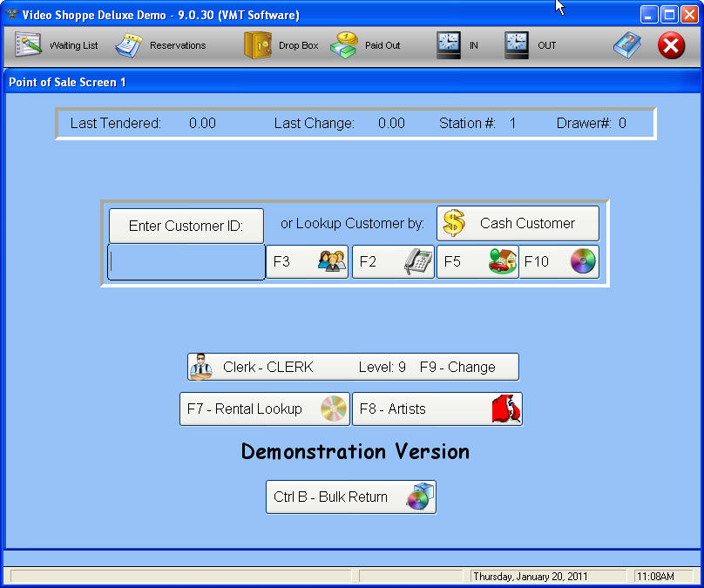Open Paid Out cash icon

pyautogui.click(x=344, y=45)
